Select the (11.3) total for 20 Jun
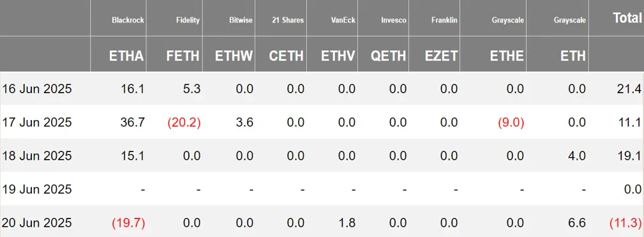 click(625, 223)
